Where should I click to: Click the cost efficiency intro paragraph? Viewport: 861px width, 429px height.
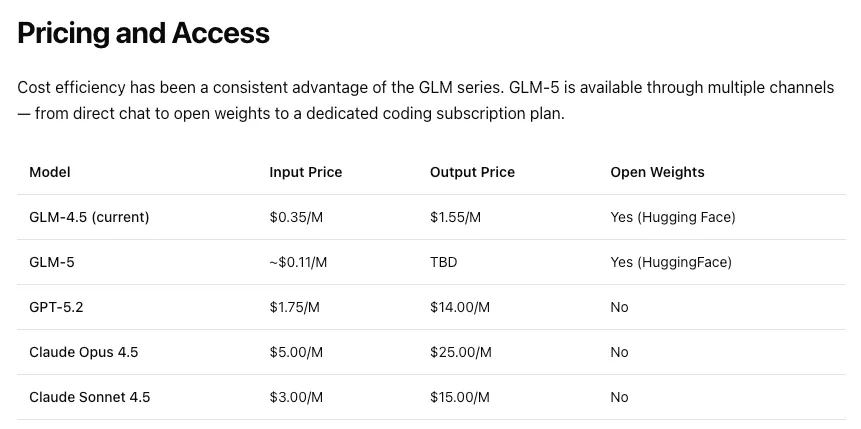coord(425,100)
